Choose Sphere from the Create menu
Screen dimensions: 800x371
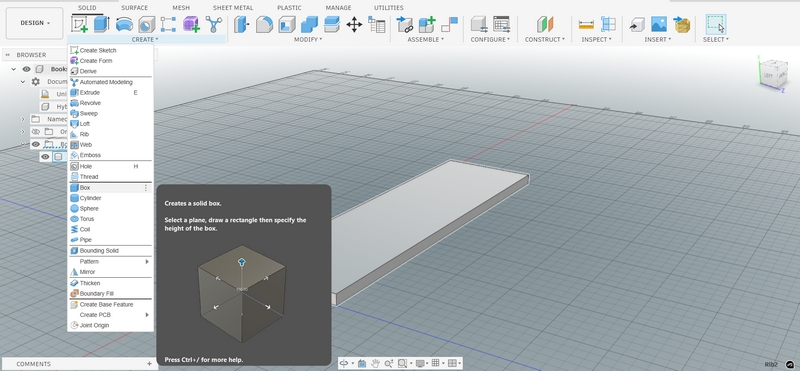pos(110,209)
